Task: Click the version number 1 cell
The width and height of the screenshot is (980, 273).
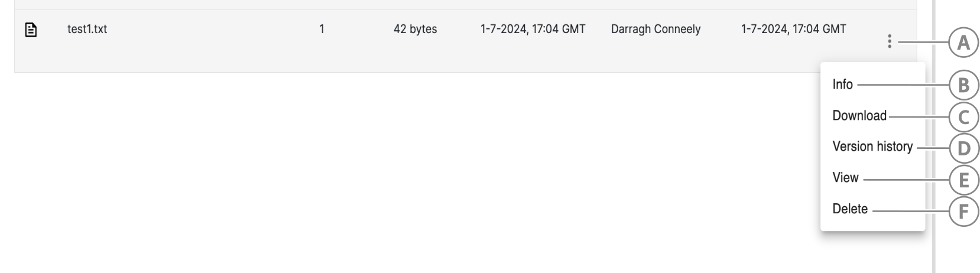Action: tap(322, 29)
